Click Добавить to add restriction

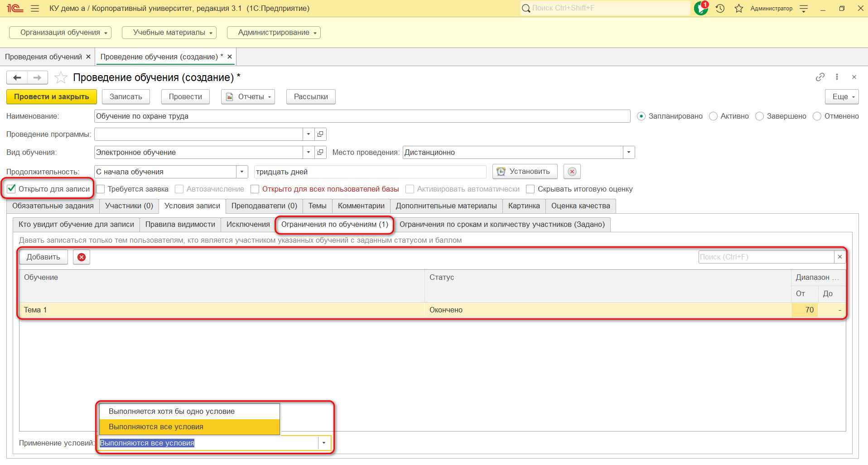[x=43, y=257]
